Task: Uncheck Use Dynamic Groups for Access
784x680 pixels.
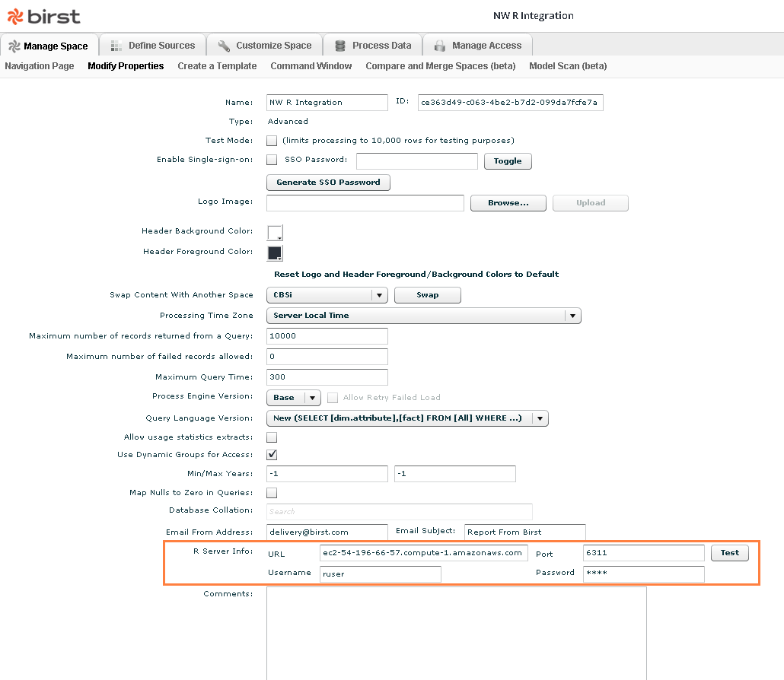Action: [272, 455]
